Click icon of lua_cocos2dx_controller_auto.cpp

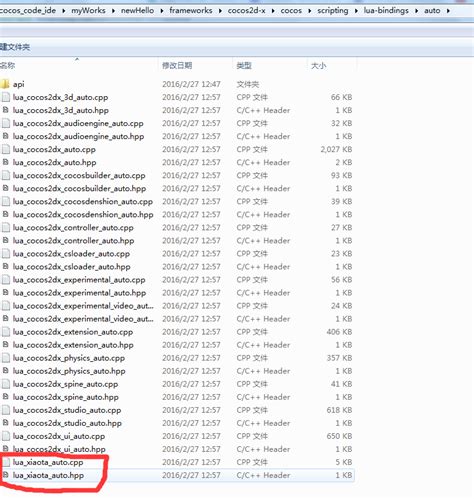[6, 228]
